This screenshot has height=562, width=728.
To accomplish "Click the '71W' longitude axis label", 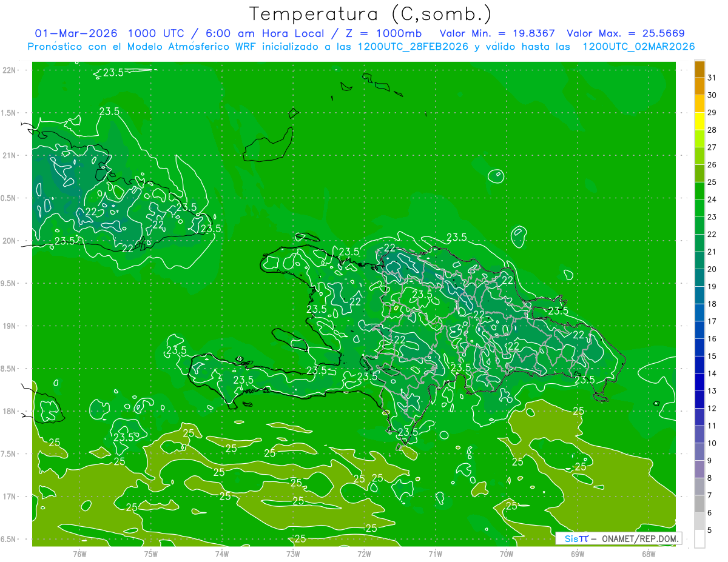I will 435,554.
